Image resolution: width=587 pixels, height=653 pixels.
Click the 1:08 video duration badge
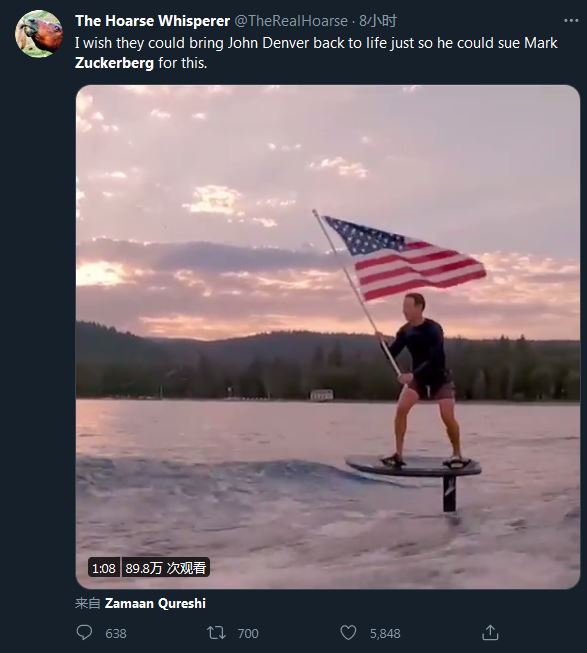(104, 568)
